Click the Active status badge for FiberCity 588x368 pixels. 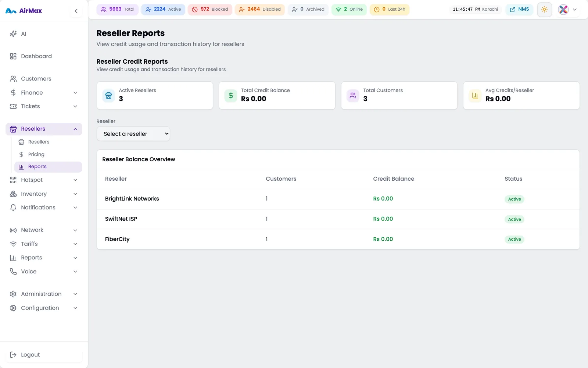click(x=514, y=239)
